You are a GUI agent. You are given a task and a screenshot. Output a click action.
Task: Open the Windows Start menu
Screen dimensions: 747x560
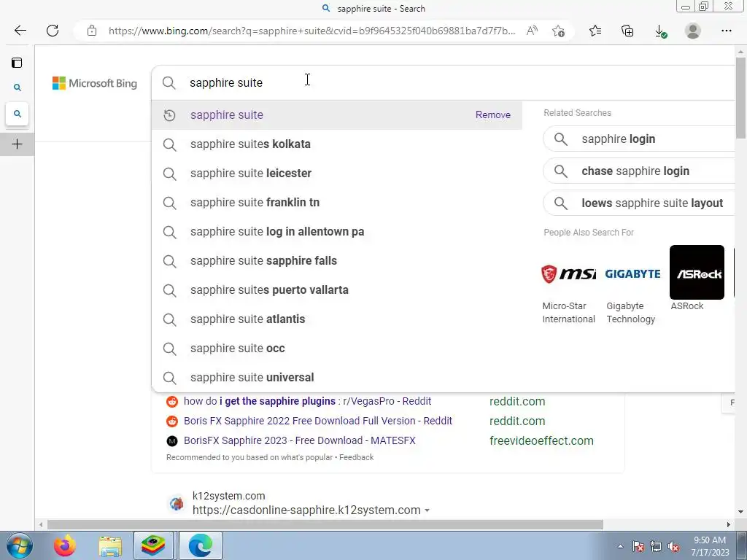(19, 545)
